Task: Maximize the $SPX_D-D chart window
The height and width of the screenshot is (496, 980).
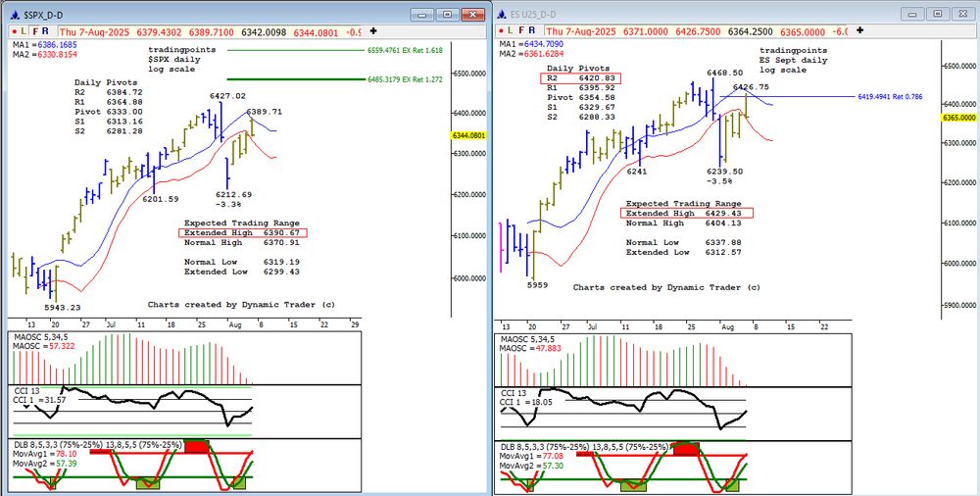Action: pyautogui.click(x=448, y=14)
